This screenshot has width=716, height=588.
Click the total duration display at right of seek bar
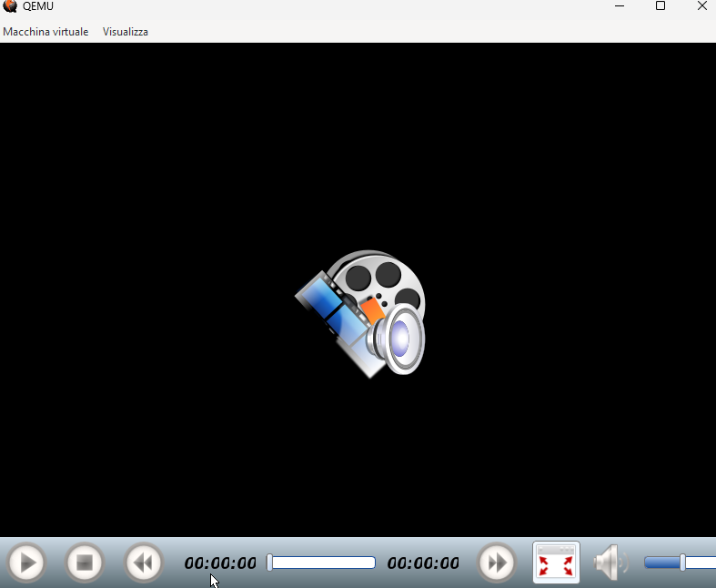[x=423, y=563]
